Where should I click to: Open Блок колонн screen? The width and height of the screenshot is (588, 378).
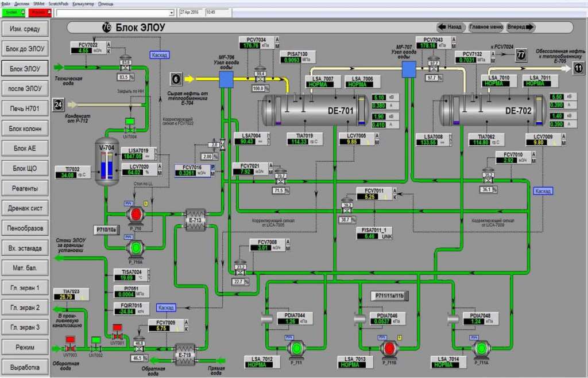(25, 128)
